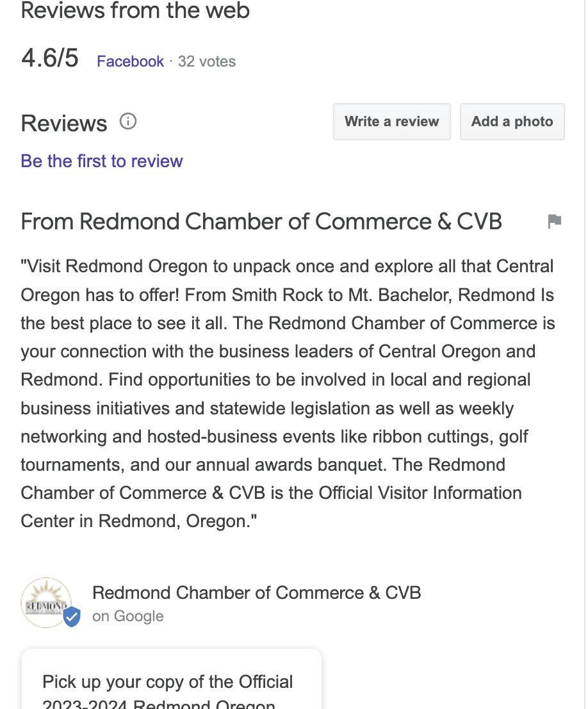Click the closing 'Center in Redmond, Oregon' line
The image size is (588, 709).
(139, 521)
